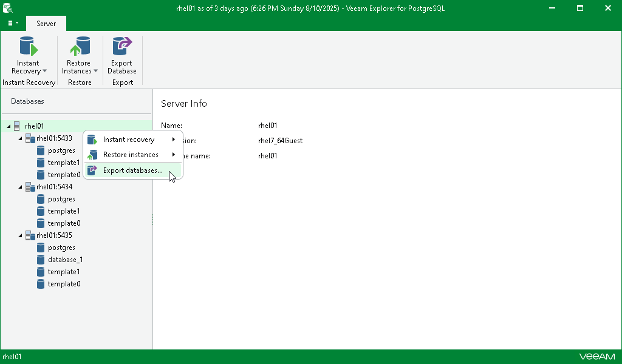Click the rhel01:5435 instance icon

[30, 235]
